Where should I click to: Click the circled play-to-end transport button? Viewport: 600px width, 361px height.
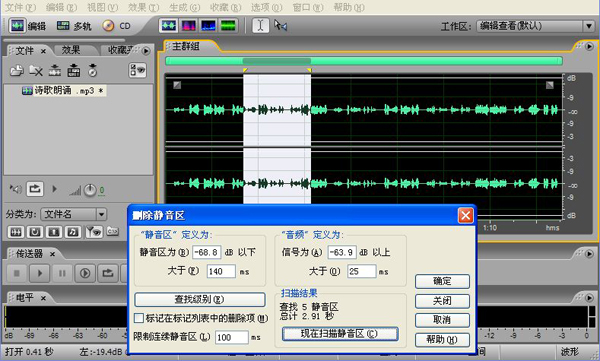click(85, 273)
